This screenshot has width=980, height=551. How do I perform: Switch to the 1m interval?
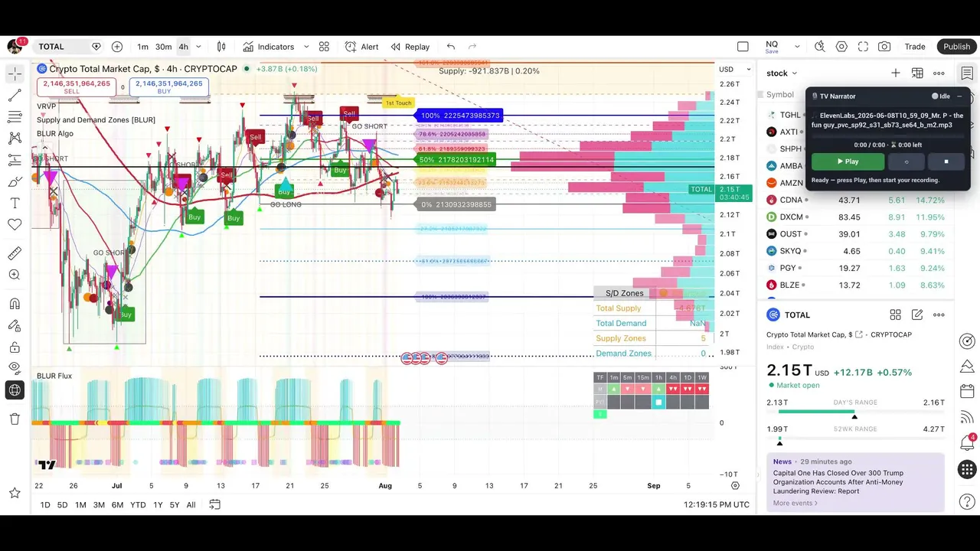click(143, 47)
